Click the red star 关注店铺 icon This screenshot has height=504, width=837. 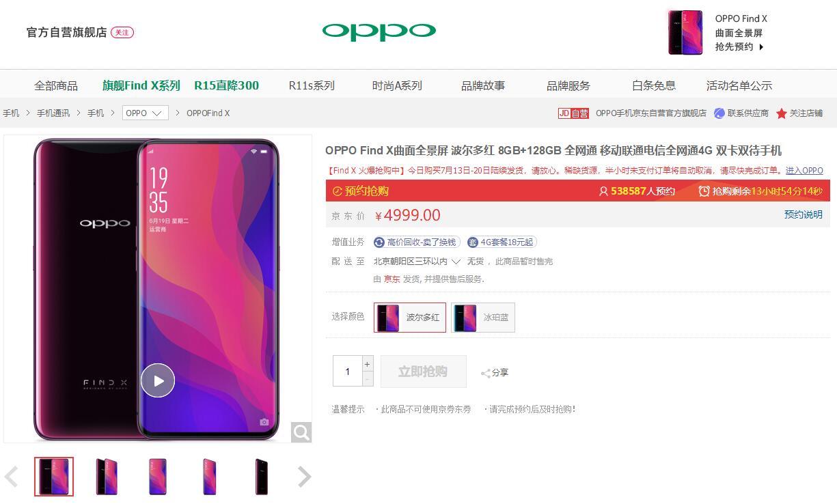click(782, 113)
